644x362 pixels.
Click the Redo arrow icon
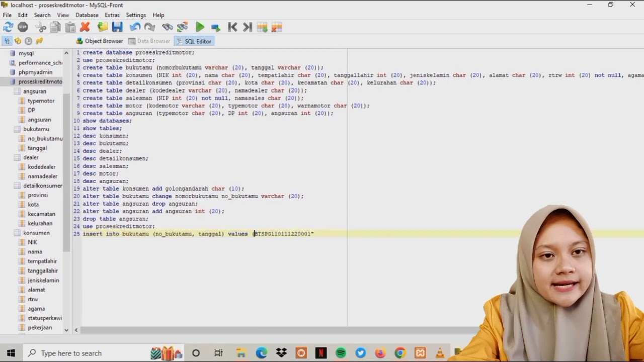[x=149, y=27]
